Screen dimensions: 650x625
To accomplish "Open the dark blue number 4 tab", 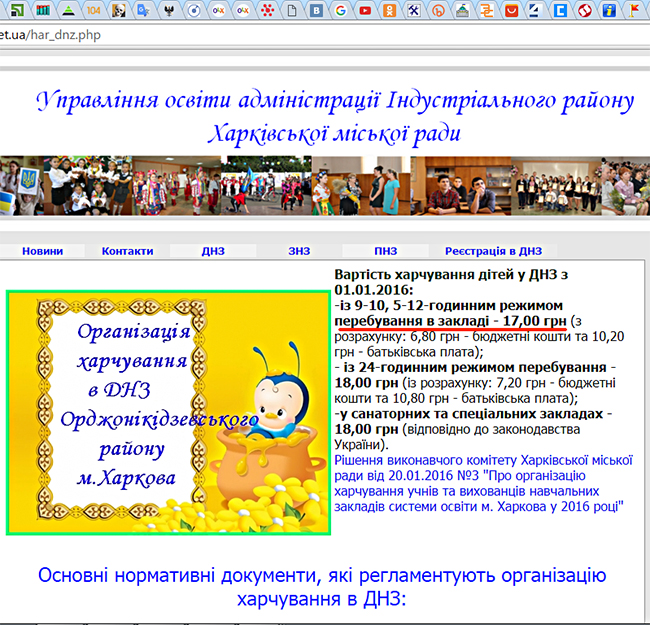I will click(536, 10).
